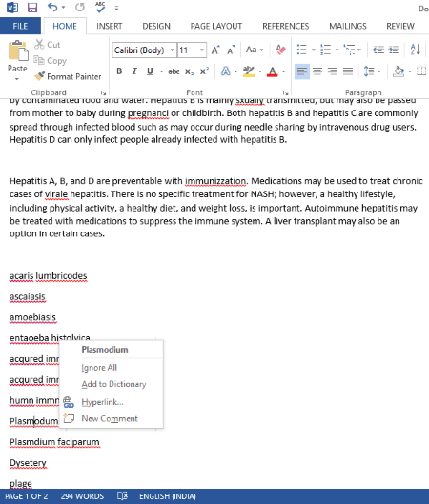The image size is (429, 504).
Task: Click the Cut scissors icon
Action: click(39, 45)
